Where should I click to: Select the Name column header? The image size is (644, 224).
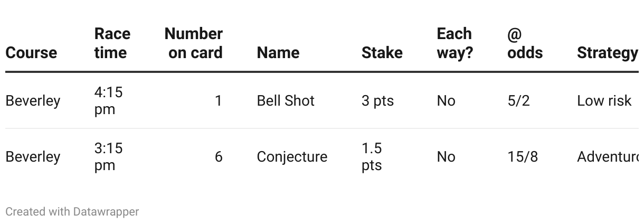coord(278,52)
